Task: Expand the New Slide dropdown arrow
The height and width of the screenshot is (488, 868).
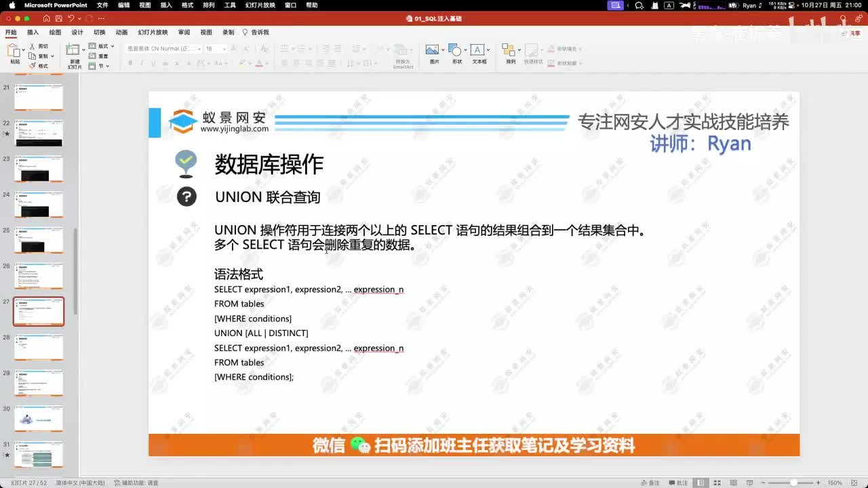Action: click(x=83, y=49)
